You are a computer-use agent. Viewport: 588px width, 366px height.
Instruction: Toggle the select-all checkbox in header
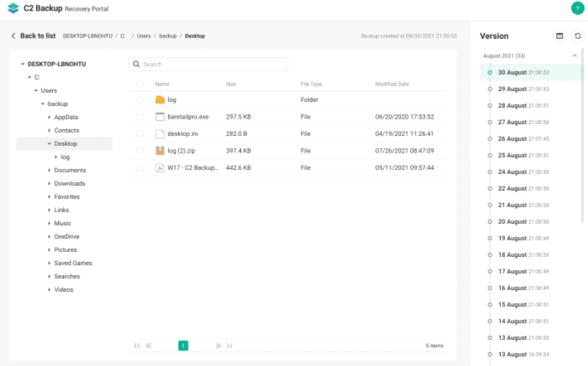[x=140, y=84]
